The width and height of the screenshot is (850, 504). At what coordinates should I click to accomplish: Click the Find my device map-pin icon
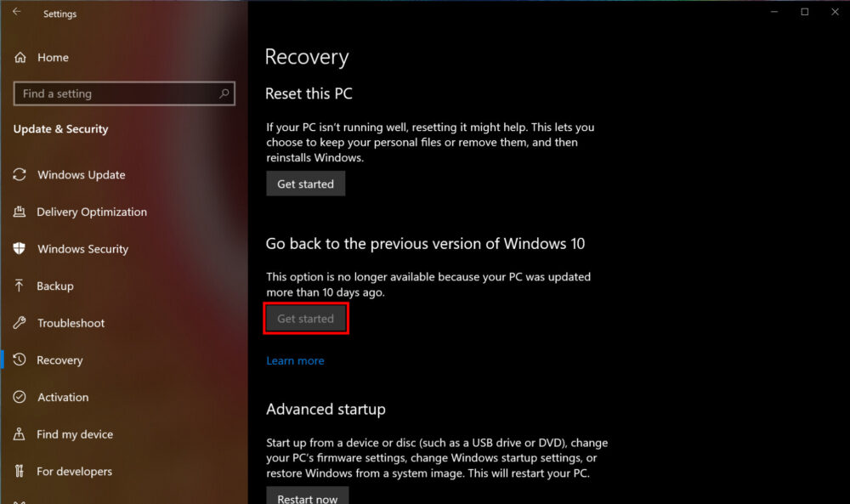pos(20,434)
